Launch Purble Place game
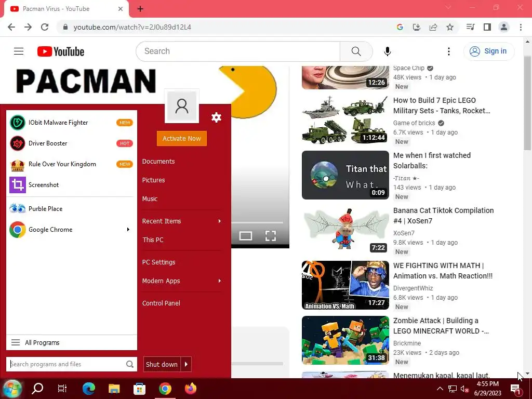532x399 pixels. [x=71, y=209]
